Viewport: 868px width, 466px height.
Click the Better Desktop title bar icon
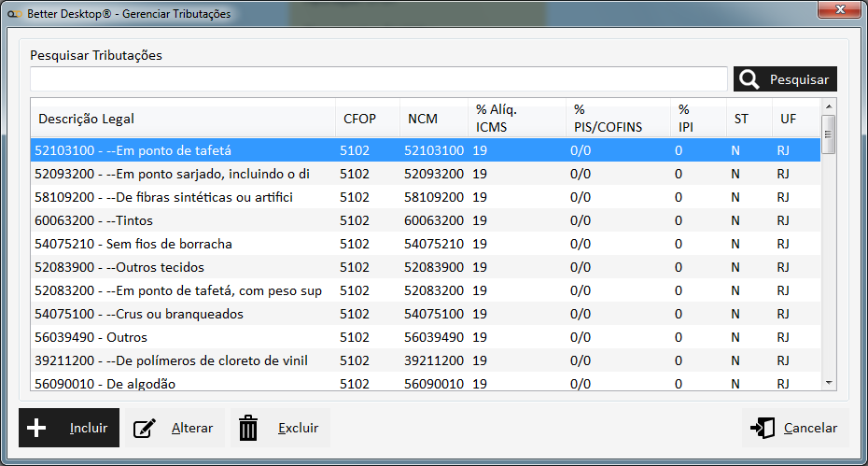click(x=15, y=14)
